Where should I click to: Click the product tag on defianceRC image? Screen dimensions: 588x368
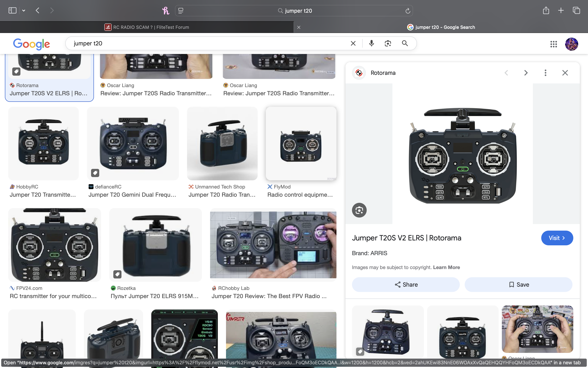pos(95,173)
